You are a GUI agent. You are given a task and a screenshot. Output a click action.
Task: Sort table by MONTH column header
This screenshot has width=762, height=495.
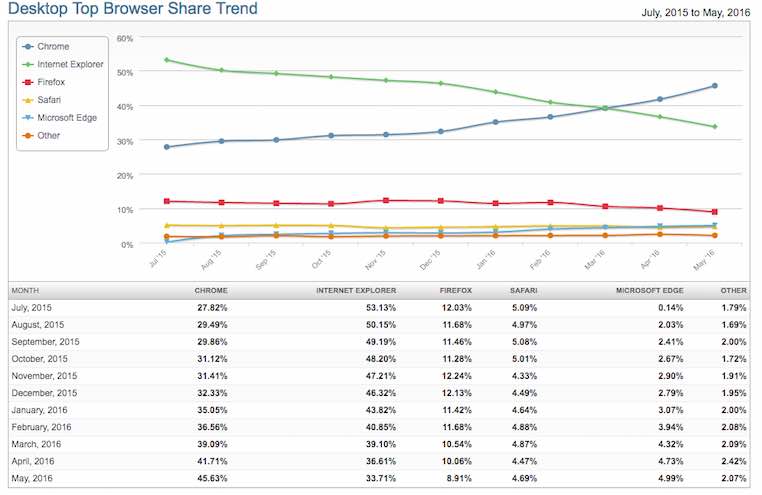[x=25, y=291]
